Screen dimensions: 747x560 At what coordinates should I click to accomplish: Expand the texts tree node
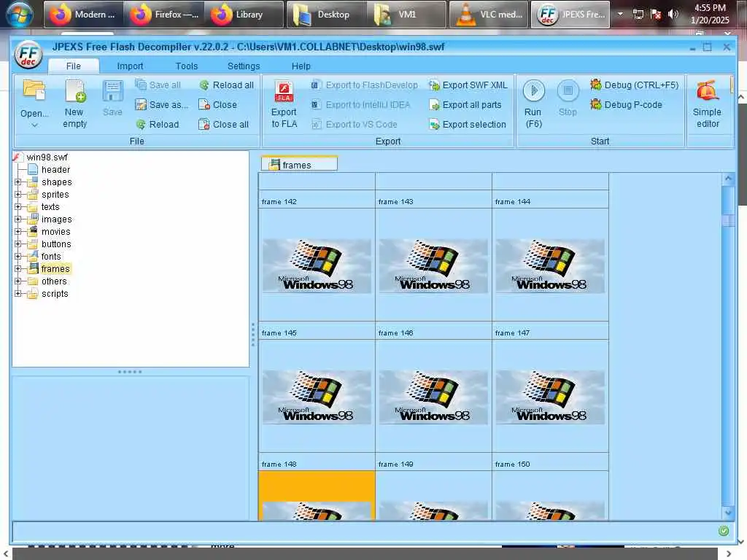click(x=18, y=206)
